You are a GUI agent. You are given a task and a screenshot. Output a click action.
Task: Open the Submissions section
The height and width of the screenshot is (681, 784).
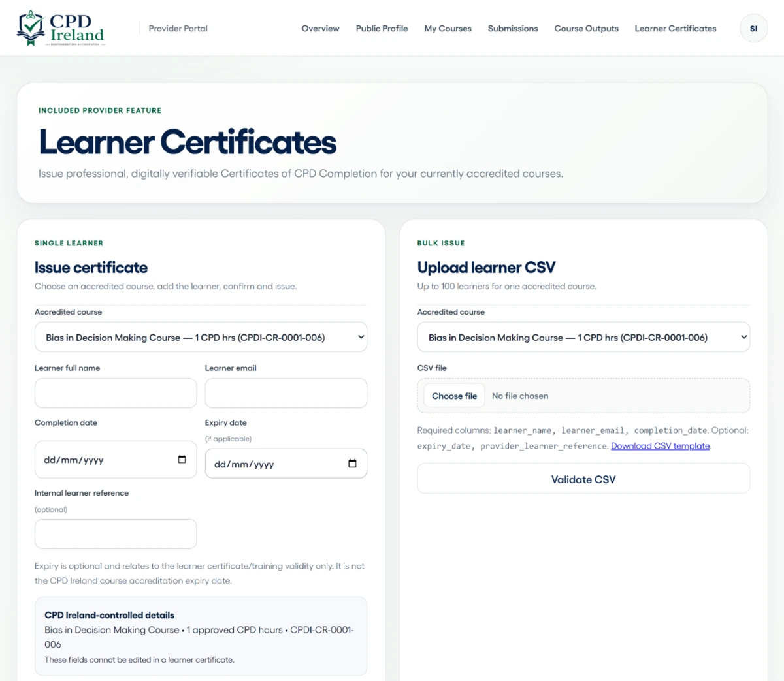pyautogui.click(x=513, y=29)
